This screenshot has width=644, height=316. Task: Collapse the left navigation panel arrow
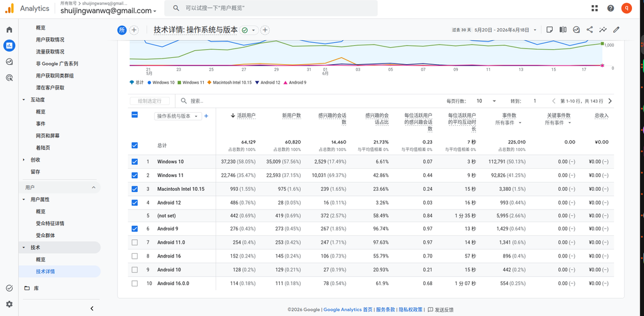(92, 308)
